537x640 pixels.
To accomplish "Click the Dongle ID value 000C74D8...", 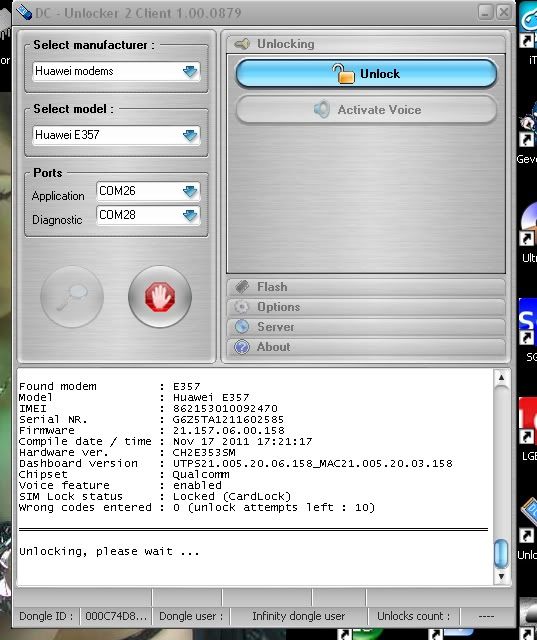I will (115, 616).
